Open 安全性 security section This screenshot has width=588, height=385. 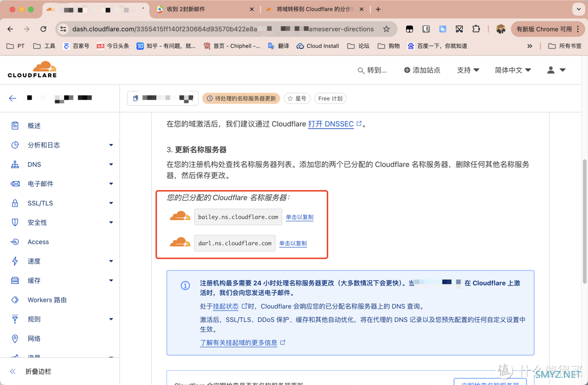tap(37, 222)
